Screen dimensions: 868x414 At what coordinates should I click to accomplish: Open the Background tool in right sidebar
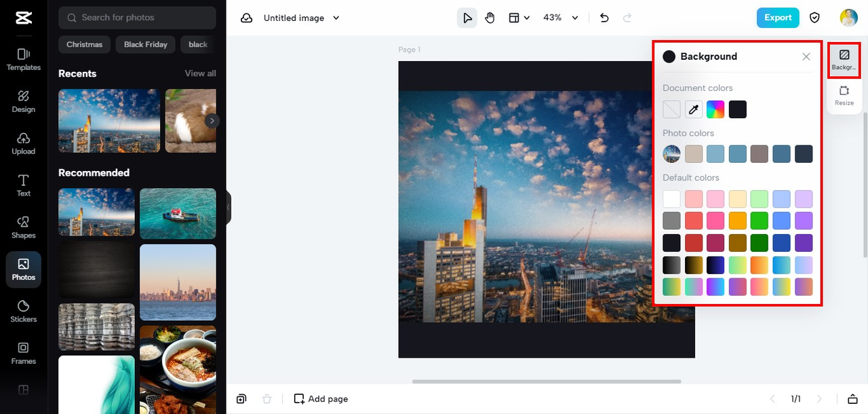pos(844,60)
